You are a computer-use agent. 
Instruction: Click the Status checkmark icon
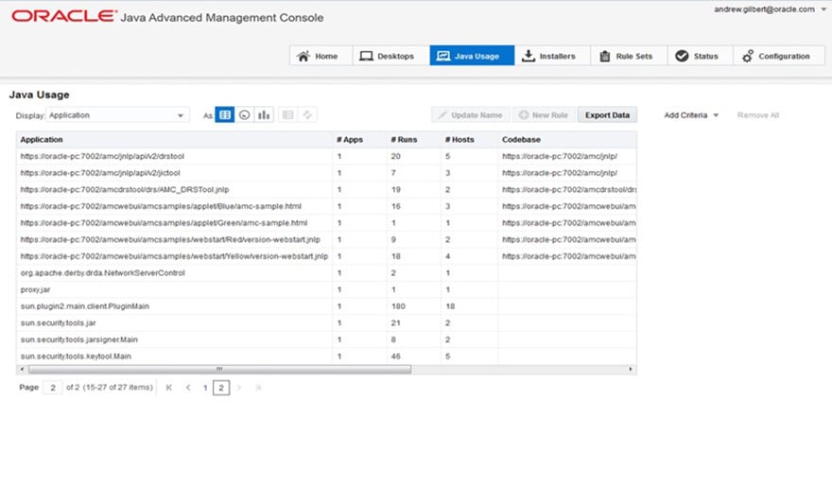[682, 56]
